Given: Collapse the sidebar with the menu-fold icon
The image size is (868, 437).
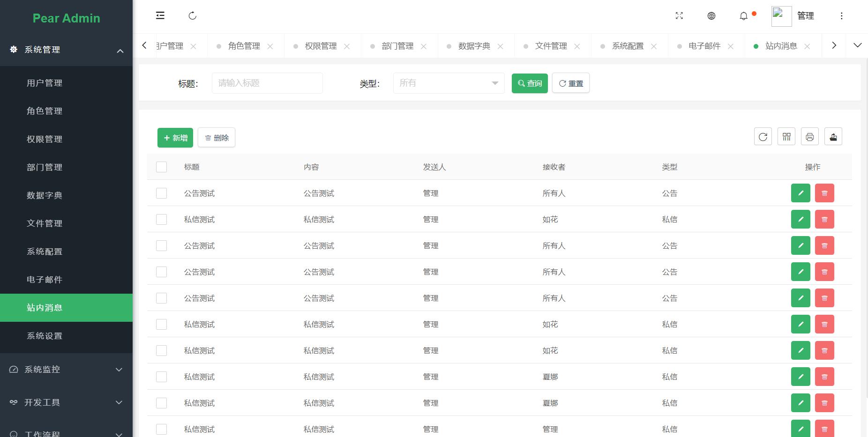Looking at the screenshot, I should (x=160, y=15).
